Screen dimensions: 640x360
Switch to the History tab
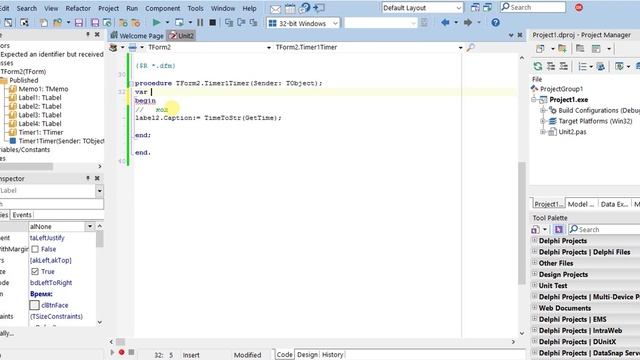(333, 355)
